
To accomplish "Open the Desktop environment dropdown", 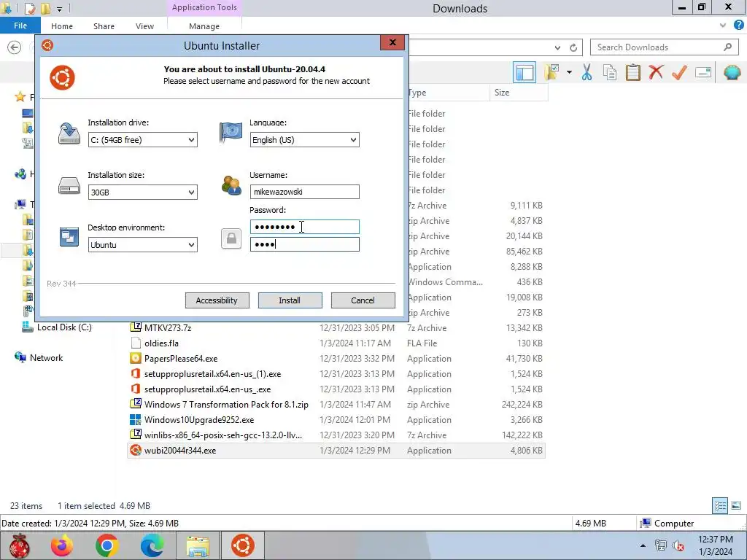I will click(142, 245).
